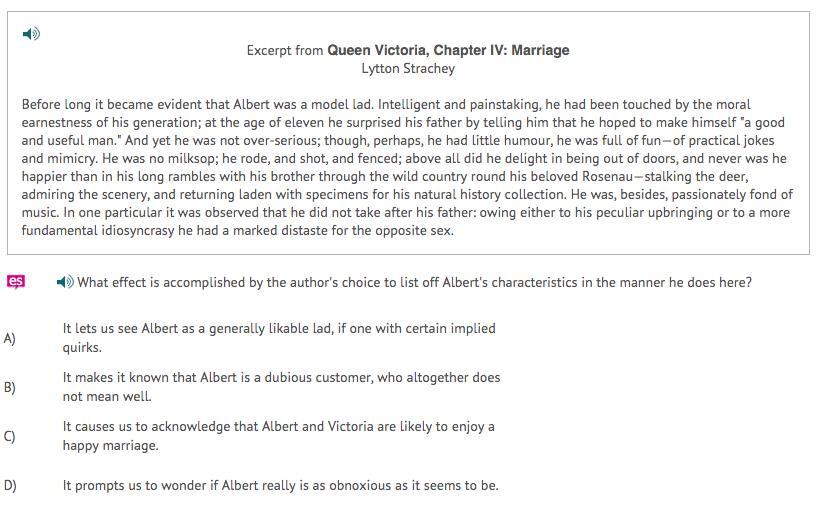This screenshot has width=817, height=505.
Task: Click the title 'Queen Victoria, Chapter IV: Marriage'
Action: [448, 50]
